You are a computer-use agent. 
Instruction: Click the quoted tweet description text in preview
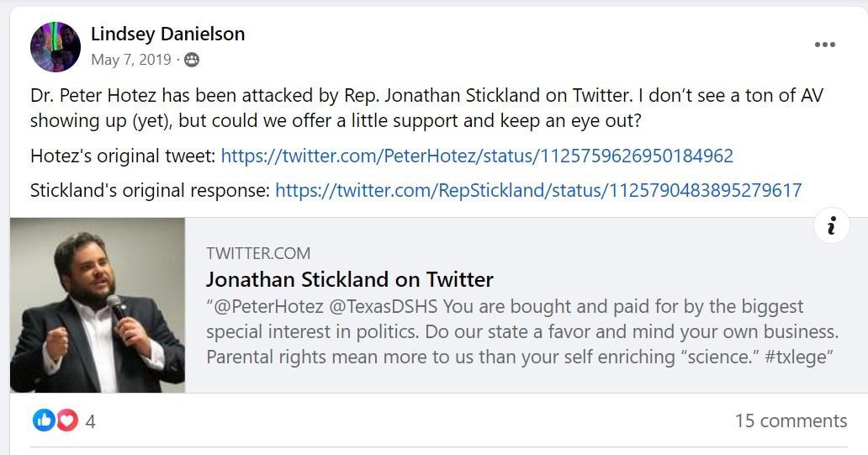point(522,331)
